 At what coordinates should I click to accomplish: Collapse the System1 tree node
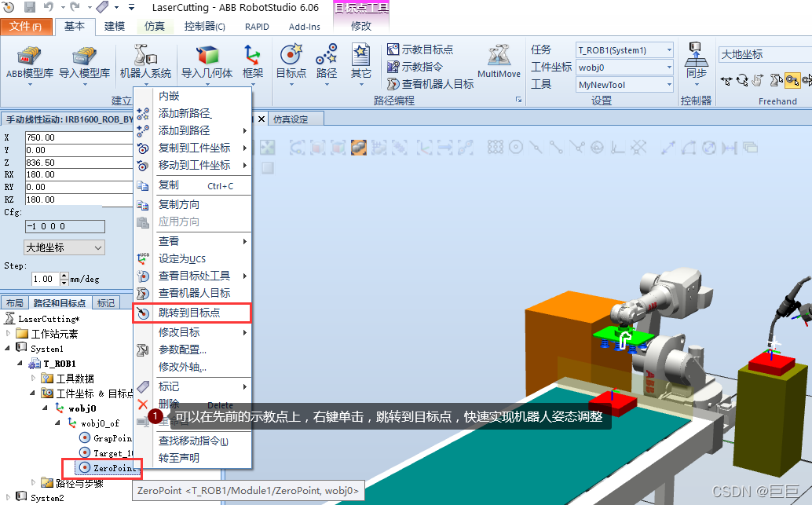8,349
